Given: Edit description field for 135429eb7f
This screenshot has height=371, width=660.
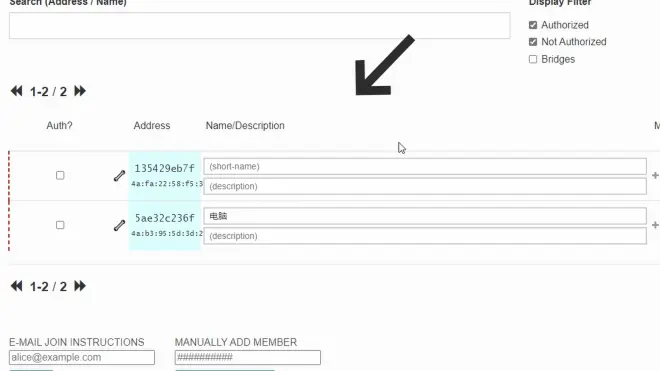Looking at the screenshot, I should [425, 186].
